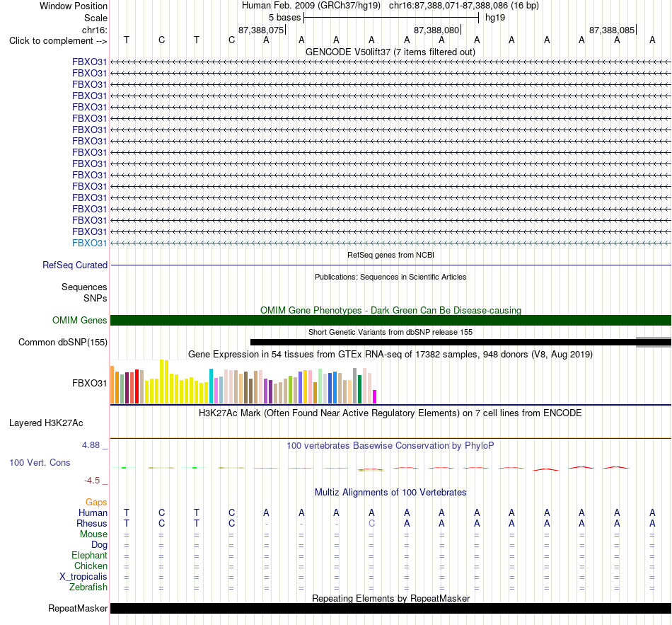This screenshot has height=625, width=672.
Task: Click the 'Common dbSNP(155)' track label
Action: (62, 343)
